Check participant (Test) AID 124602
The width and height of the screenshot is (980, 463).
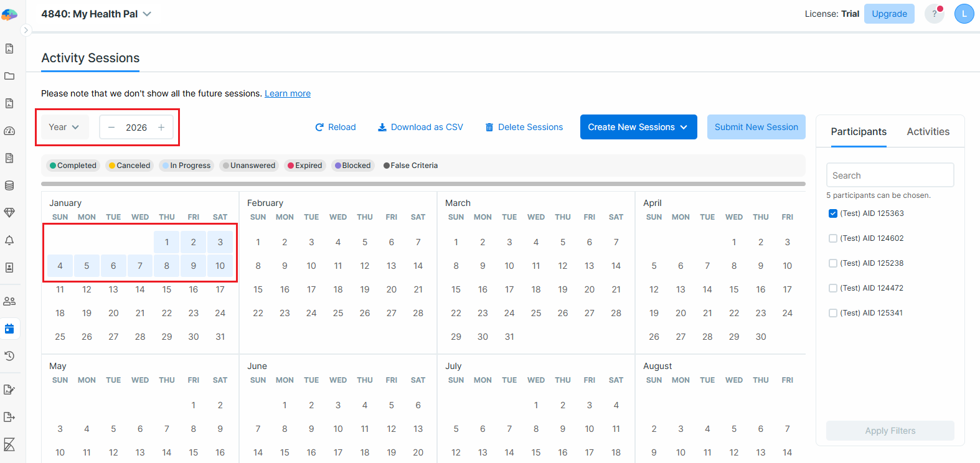pyautogui.click(x=833, y=238)
